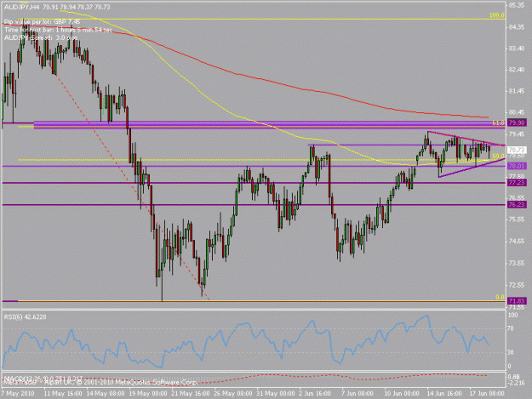Click the MACD indicator label
The image size is (532, 399).
coord(43,378)
